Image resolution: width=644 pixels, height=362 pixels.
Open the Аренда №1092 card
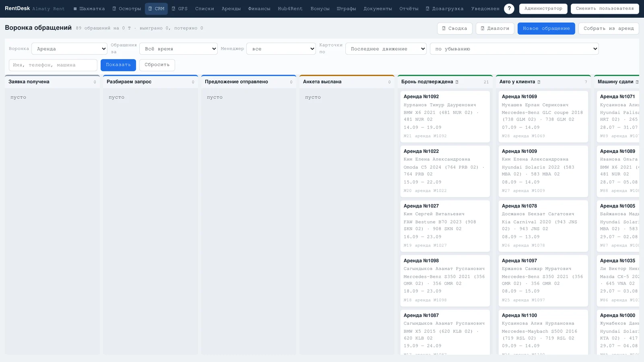coord(445,117)
